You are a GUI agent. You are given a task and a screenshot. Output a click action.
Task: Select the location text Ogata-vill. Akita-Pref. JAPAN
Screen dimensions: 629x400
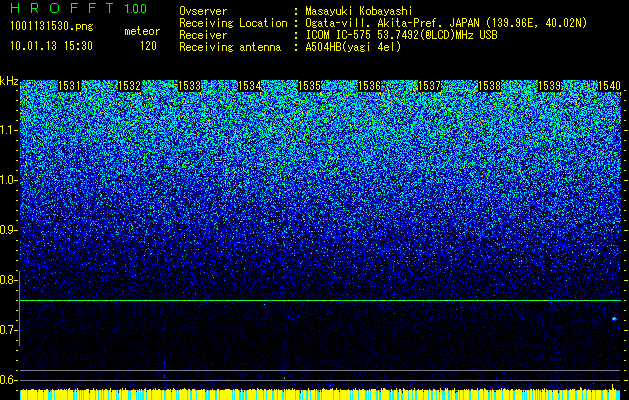click(392, 24)
